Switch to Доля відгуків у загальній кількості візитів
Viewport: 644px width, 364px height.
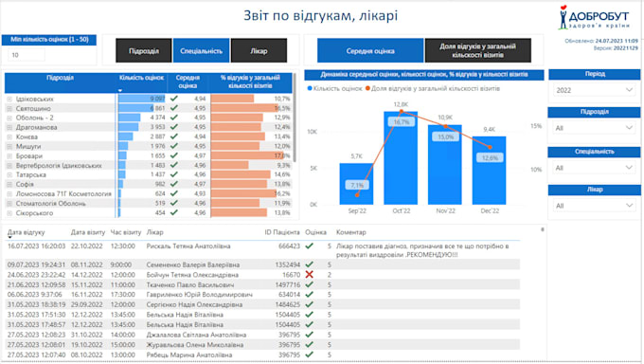point(477,50)
